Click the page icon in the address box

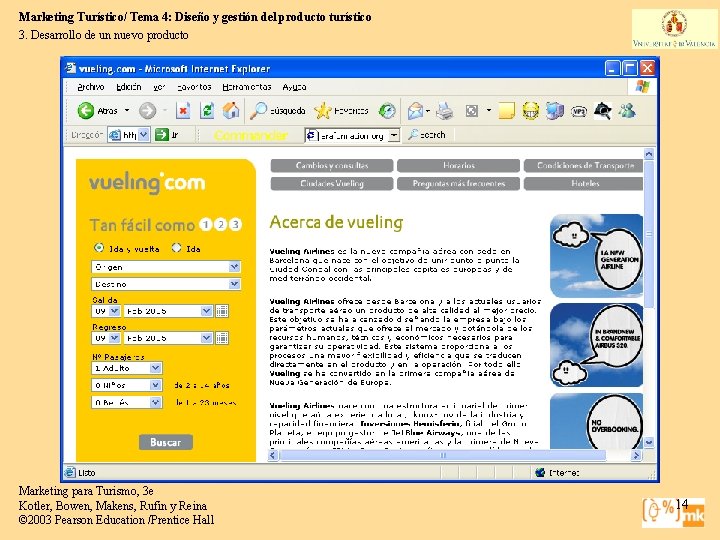coord(114,135)
